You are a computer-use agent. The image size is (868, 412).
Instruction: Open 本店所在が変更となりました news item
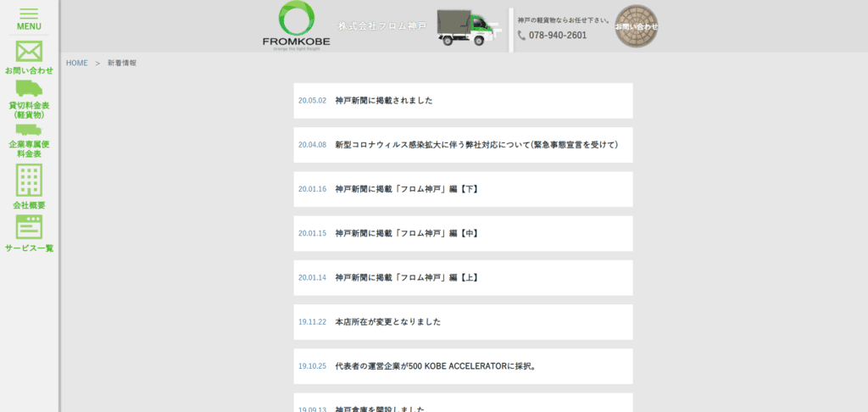tap(387, 322)
